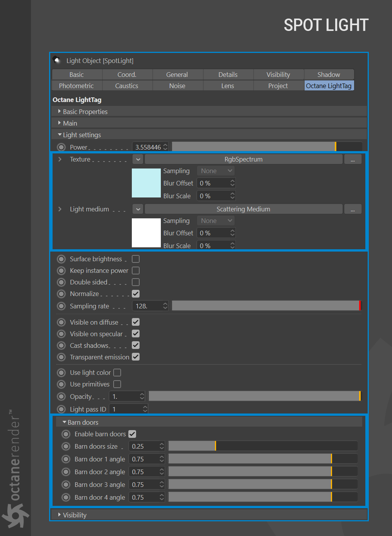This screenshot has width=392, height=536.
Task: Click Keep instance power animation dot
Action: pos(61,271)
